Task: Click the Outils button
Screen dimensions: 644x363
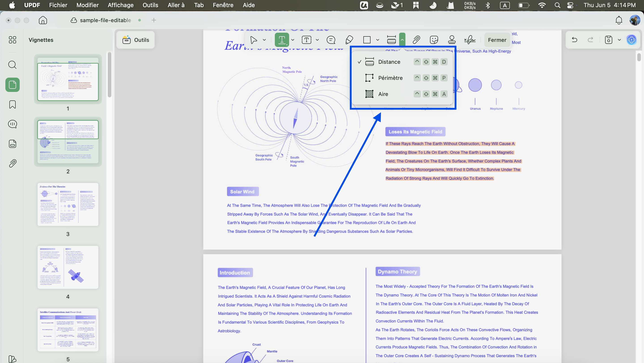Action: [136, 40]
